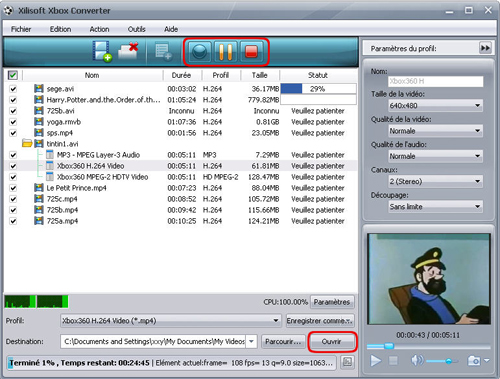
Task: Sort by the Statut column header
Action: (x=318, y=75)
